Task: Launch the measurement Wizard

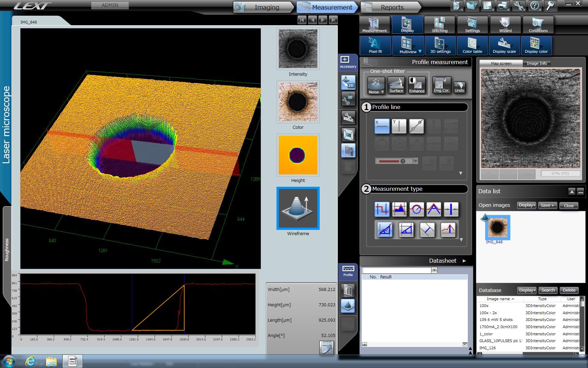Action: pyautogui.click(x=505, y=25)
